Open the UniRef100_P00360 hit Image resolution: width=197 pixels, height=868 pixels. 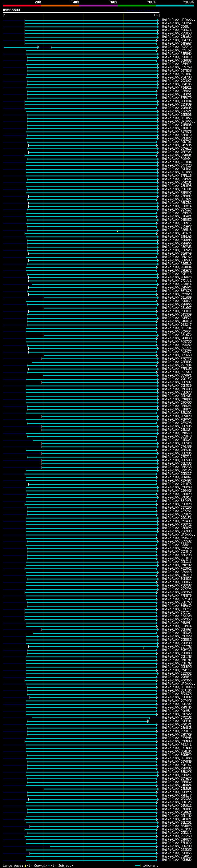tap(177, 680)
